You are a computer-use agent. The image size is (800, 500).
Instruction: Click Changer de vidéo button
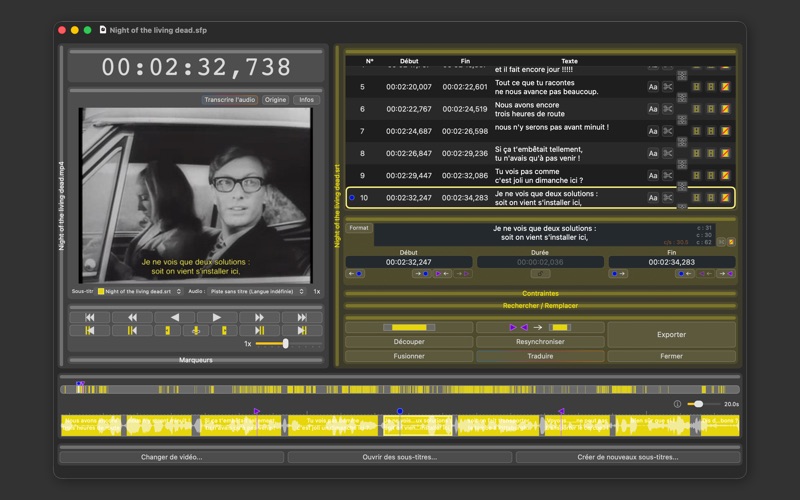click(x=171, y=457)
